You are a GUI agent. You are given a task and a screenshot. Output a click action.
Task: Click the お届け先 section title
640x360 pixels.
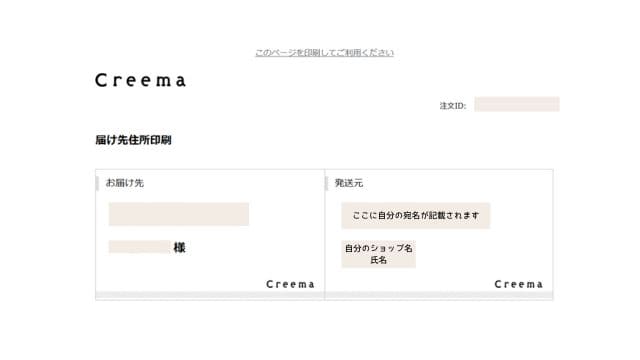point(124,183)
